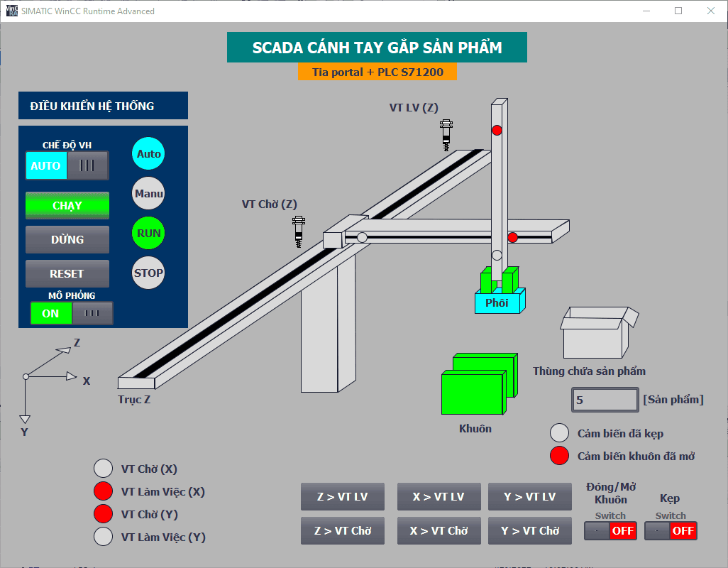
Task: Click the red VT Làm Việc (X) lamp
Action: point(103,491)
